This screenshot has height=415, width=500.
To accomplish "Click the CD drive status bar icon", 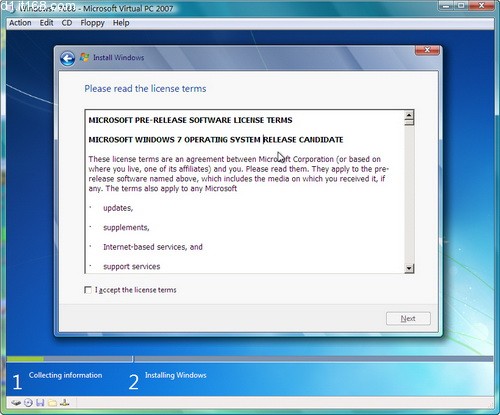I will (28, 403).
